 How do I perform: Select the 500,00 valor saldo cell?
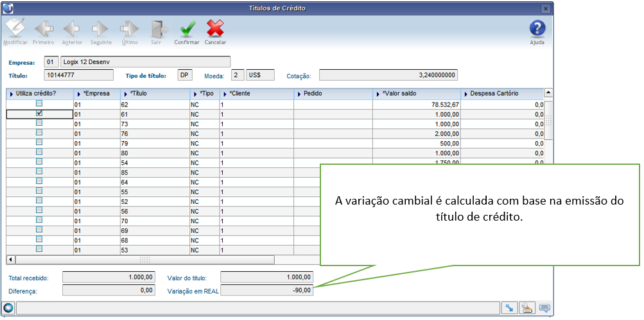click(x=417, y=144)
